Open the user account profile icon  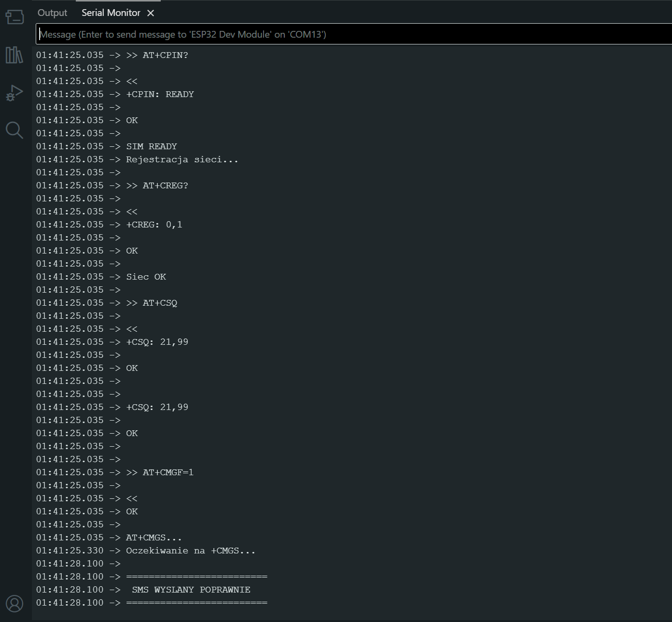pos(14,604)
